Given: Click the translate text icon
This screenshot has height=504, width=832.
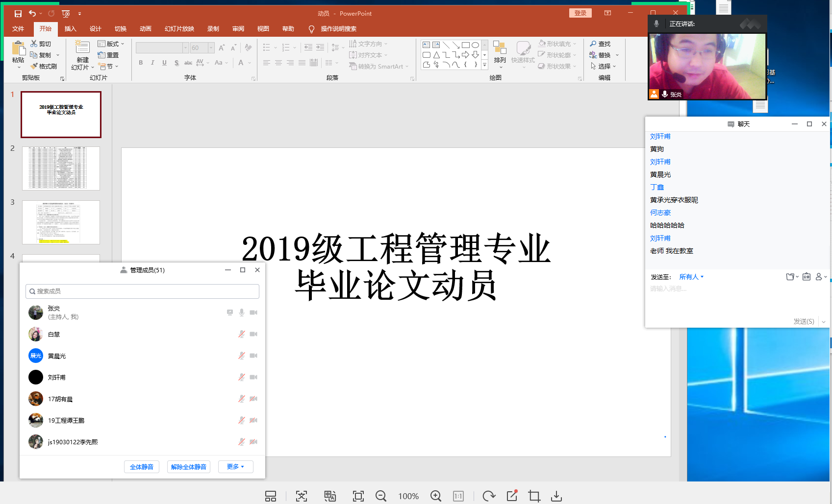Looking at the screenshot, I should pyautogui.click(x=330, y=496).
